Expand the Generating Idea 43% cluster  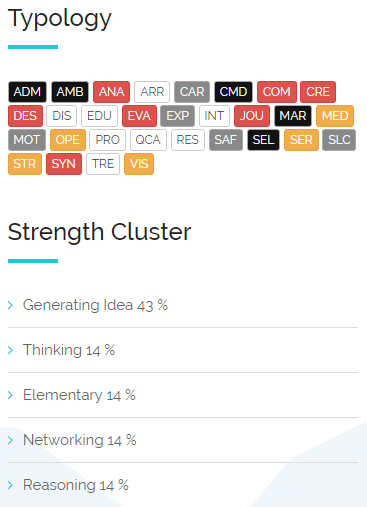(183, 305)
